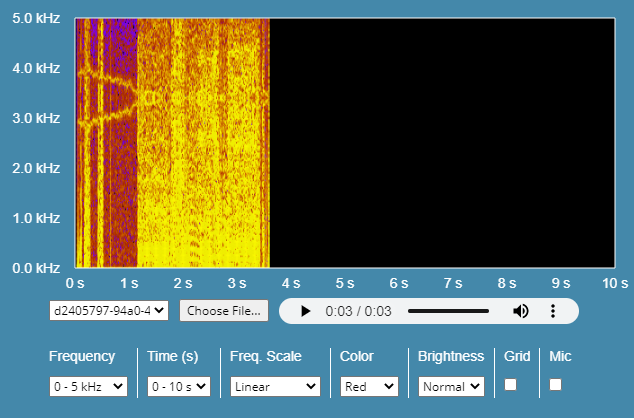Play the loaded audio file
Viewport: 634px width, 420px height.
(x=306, y=311)
